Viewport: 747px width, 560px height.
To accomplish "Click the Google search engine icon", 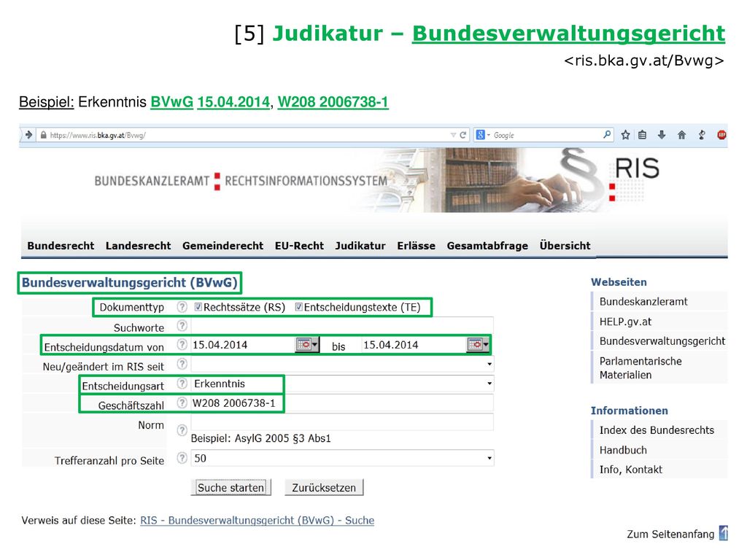I will coord(481,135).
